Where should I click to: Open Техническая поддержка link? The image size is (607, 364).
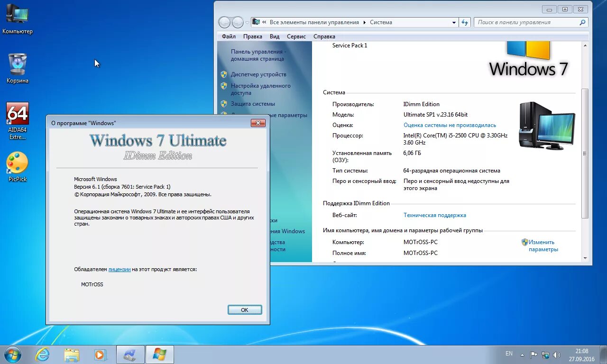tap(435, 215)
